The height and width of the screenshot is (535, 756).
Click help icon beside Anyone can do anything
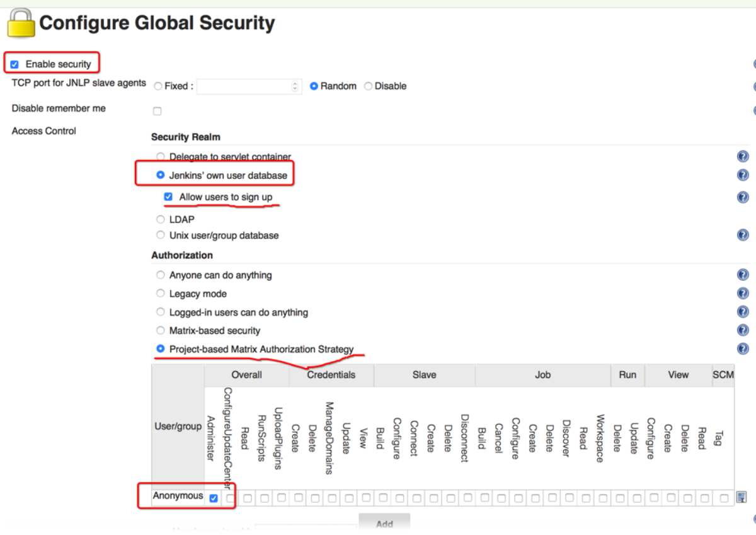(x=743, y=275)
